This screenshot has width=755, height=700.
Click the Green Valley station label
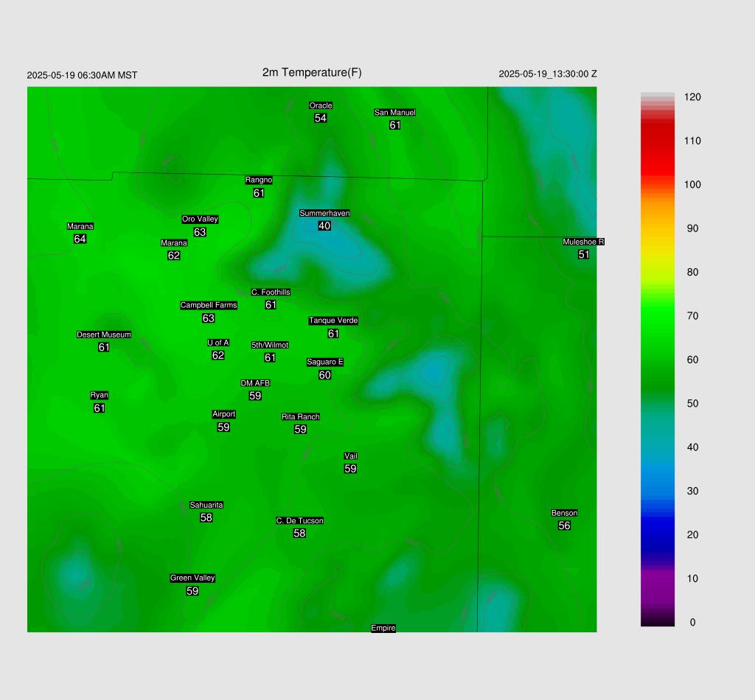click(192, 578)
